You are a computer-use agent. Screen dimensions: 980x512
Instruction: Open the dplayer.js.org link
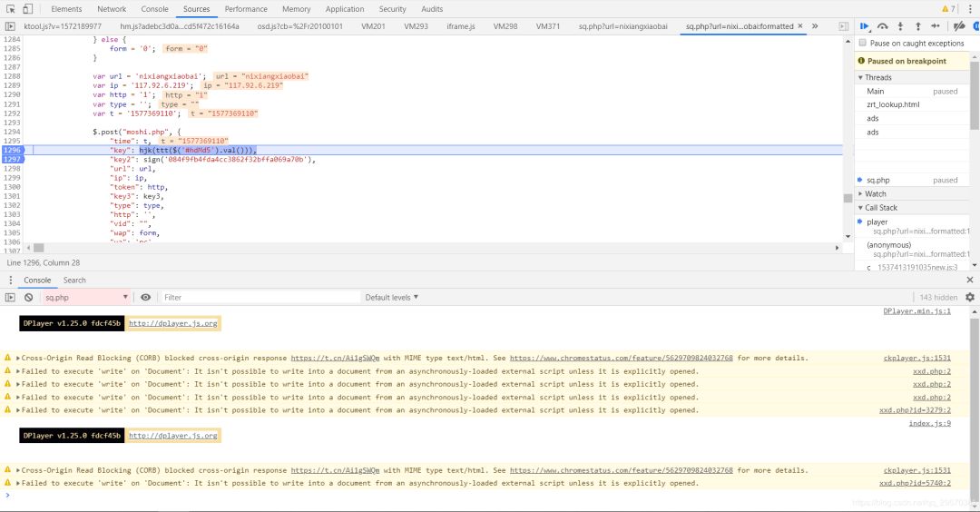pos(172,323)
